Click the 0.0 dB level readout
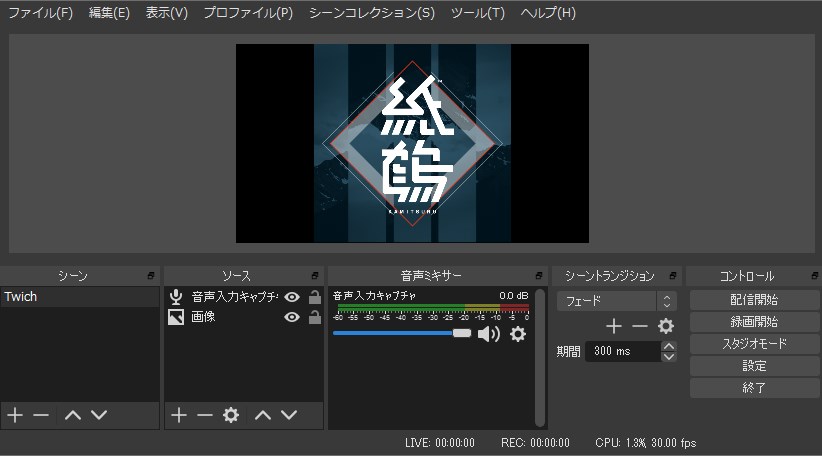Image resolution: width=822 pixels, height=456 pixels. 514,296
